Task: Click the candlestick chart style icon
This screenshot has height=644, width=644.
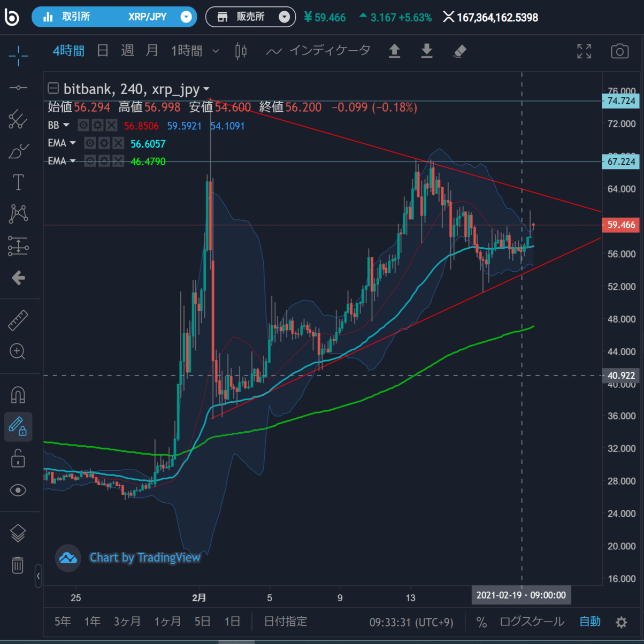Action: click(x=240, y=51)
